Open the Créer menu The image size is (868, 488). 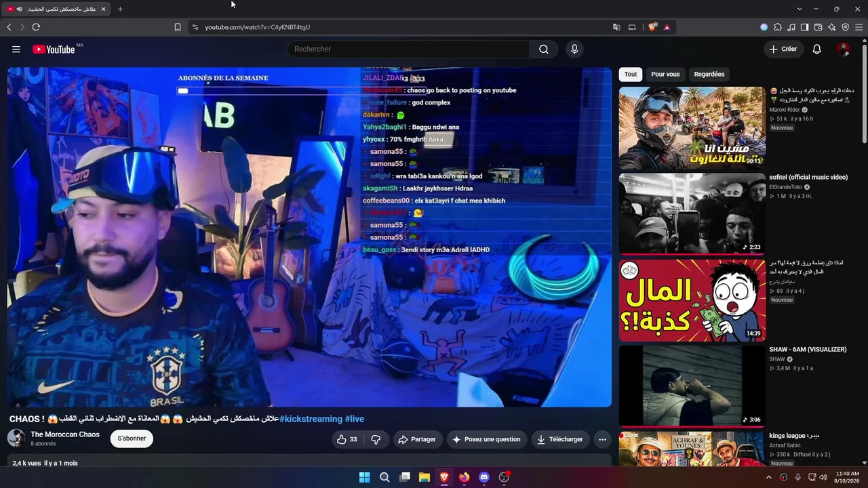tap(783, 49)
